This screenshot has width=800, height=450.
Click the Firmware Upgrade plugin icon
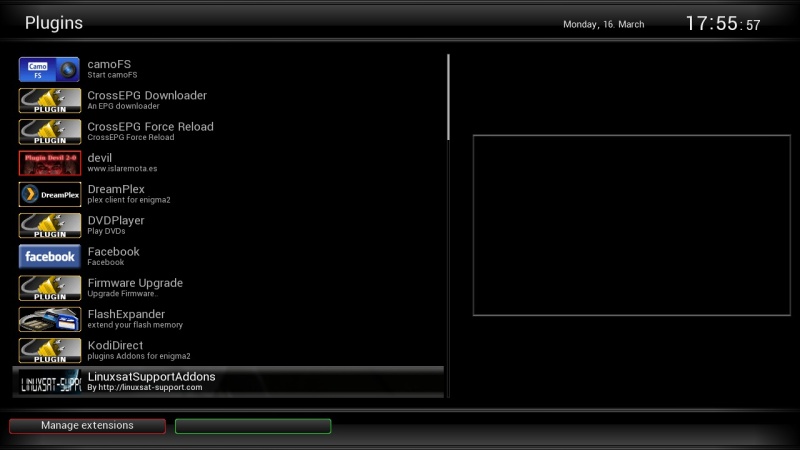[49, 288]
